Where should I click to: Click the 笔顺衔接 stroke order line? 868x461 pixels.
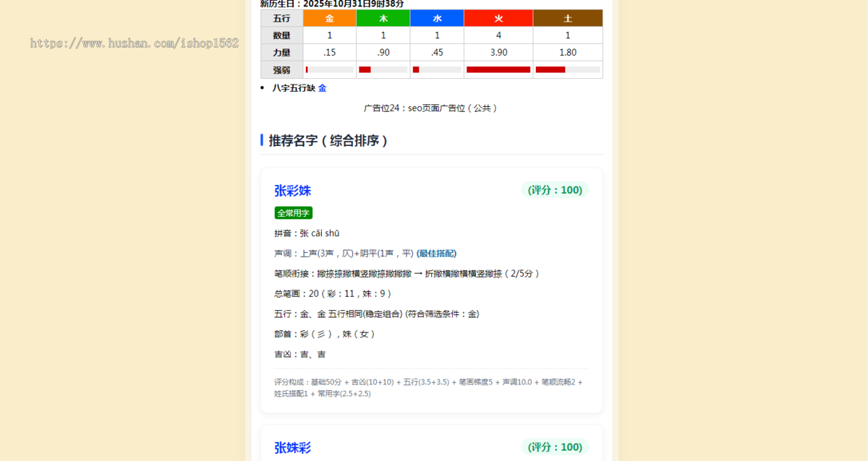coord(407,274)
